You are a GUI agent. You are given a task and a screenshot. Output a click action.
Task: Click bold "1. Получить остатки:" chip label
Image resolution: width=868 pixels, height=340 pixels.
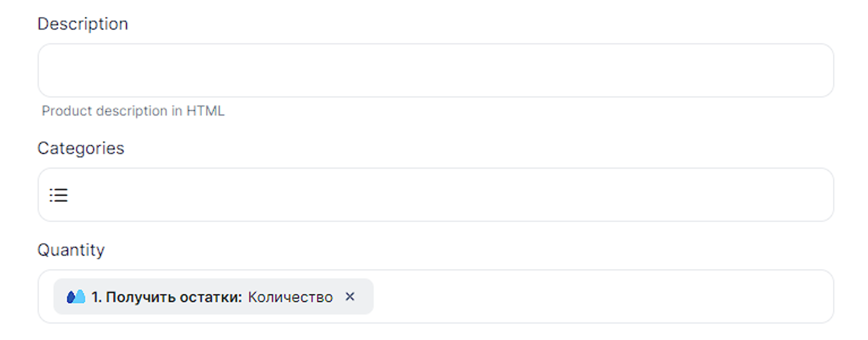[167, 297]
